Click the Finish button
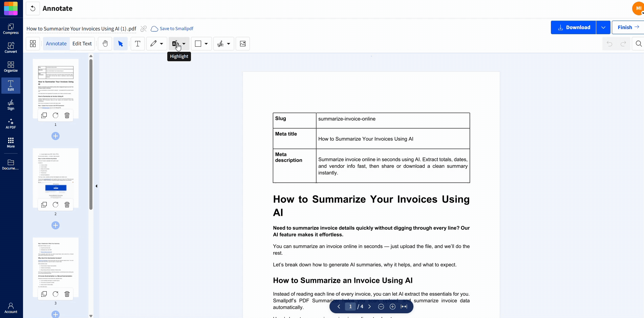 [628, 27]
